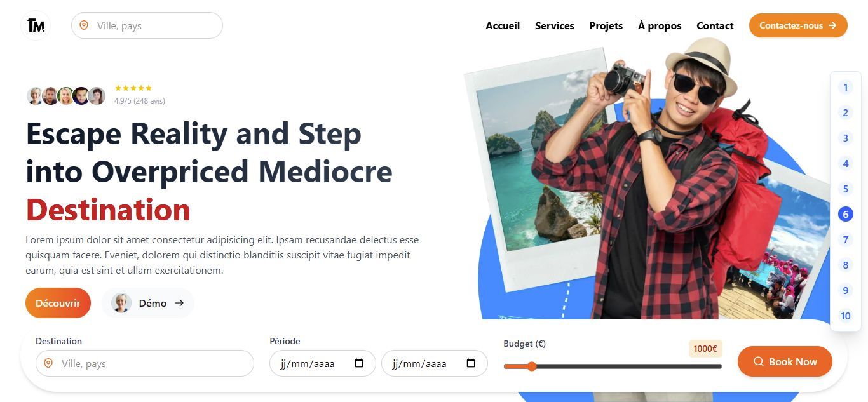Viewport: 868px width, 402px height.
Task: Select page 6 in side pagination
Action: [845, 214]
